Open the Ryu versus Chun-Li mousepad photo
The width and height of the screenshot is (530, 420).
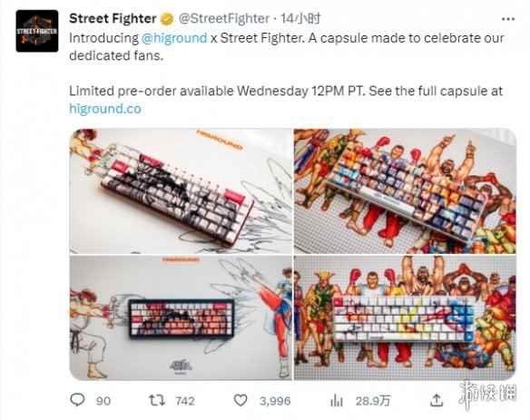(181, 317)
